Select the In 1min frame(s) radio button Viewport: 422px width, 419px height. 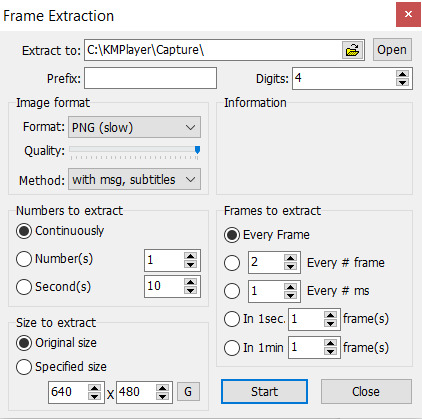[x=232, y=348]
